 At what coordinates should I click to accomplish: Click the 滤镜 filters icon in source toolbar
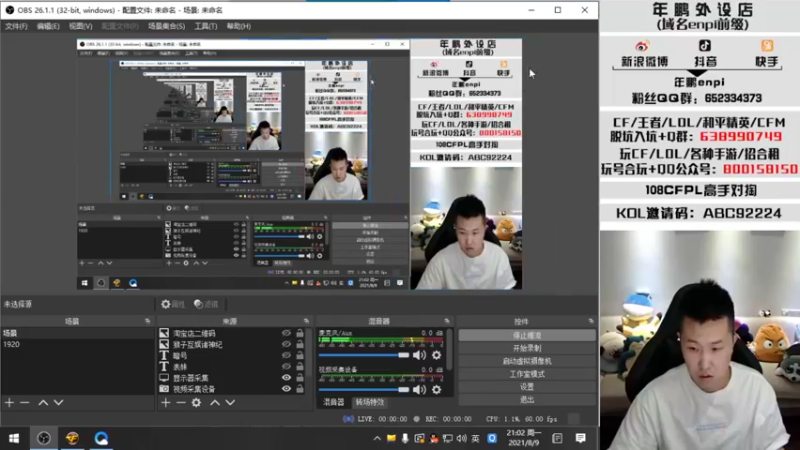[206, 304]
